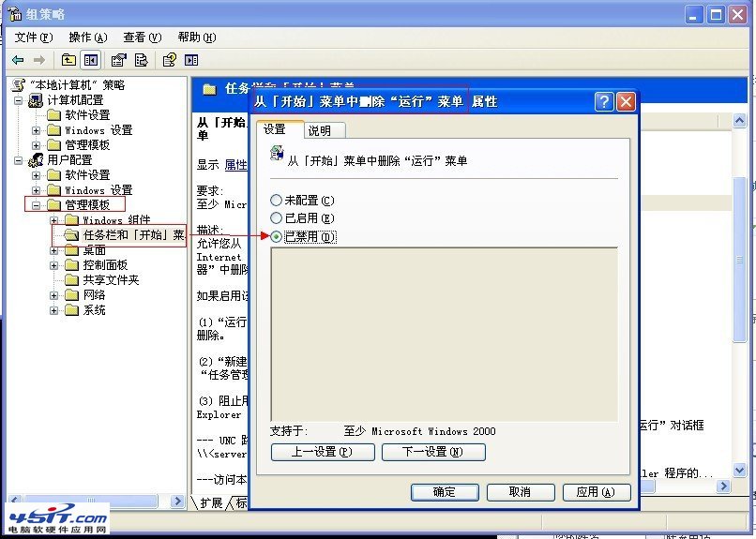Click the 确定 button
The width and height of the screenshot is (756, 539).
pyautogui.click(x=445, y=492)
